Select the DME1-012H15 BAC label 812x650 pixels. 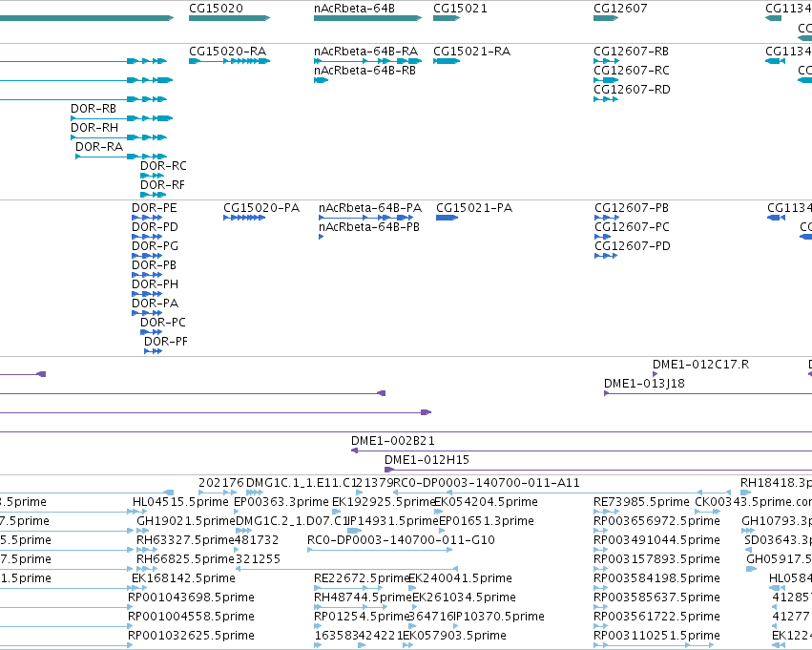click(427, 460)
